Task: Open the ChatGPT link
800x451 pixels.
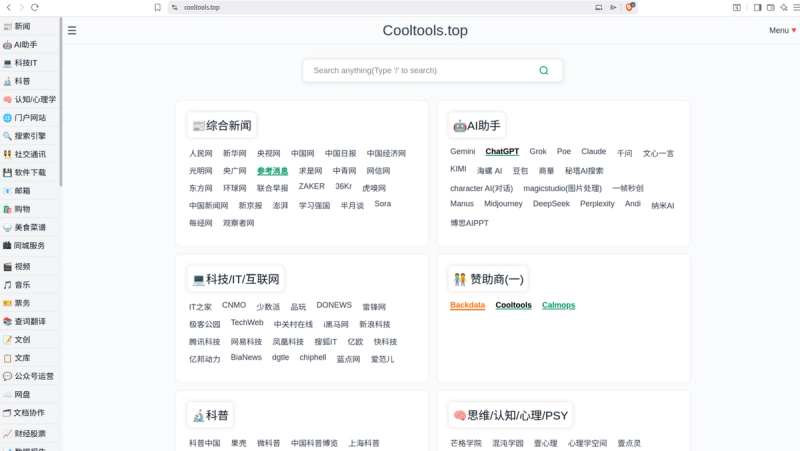Action: pos(502,152)
